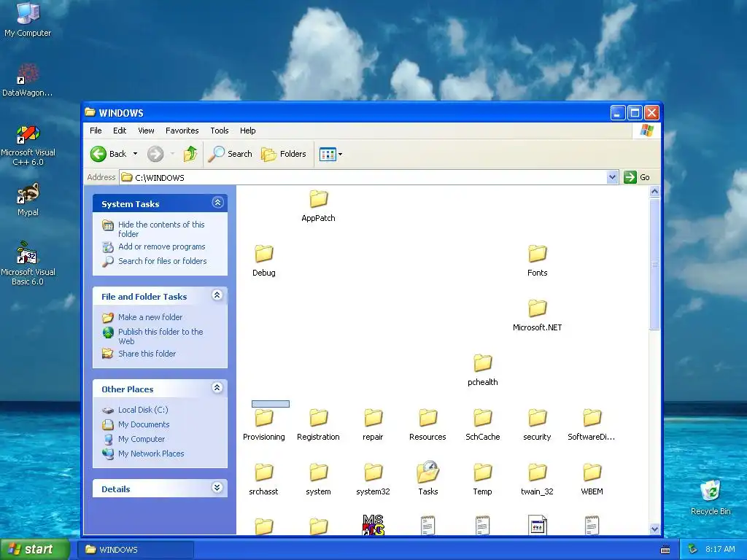Click the Start button
The image size is (747, 560).
pos(35,549)
